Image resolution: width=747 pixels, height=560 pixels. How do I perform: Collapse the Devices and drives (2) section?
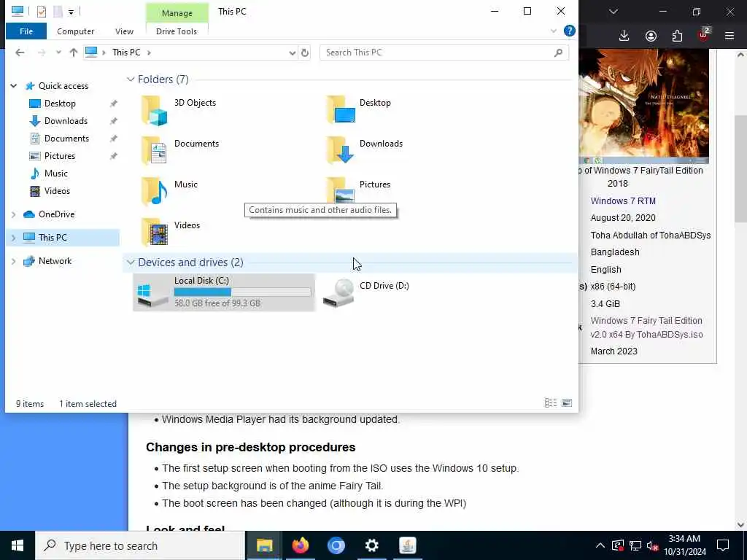pos(131,262)
